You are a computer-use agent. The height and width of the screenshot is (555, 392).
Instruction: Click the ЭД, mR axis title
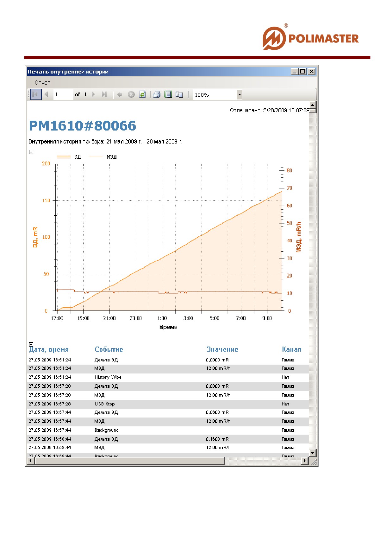pos(35,237)
